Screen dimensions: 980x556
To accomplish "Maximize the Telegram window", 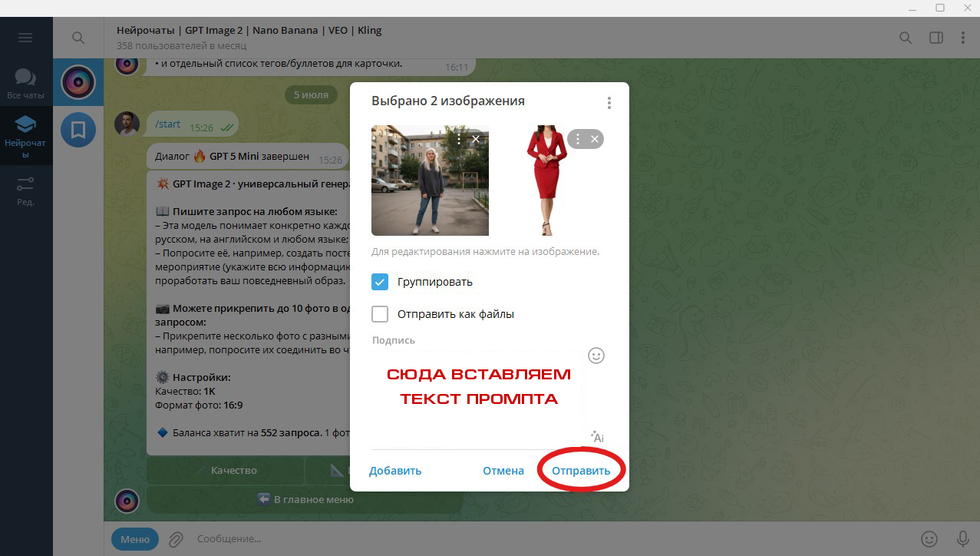I will pyautogui.click(x=939, y=8).
